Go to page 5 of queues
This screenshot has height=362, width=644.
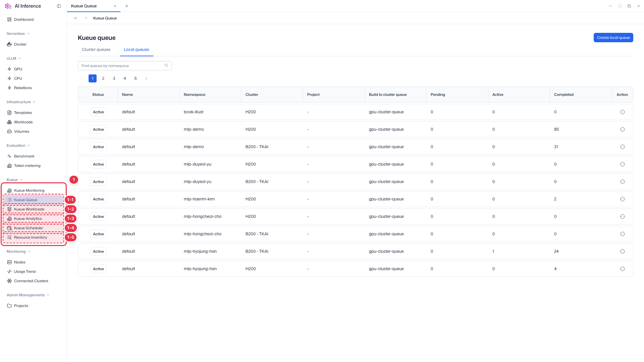(x=136, y=78)
